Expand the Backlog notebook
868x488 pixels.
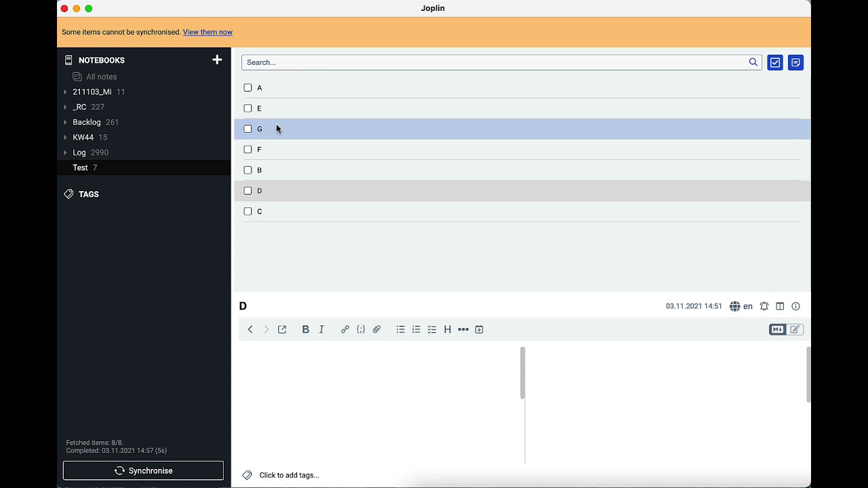(x=65, y=123)
